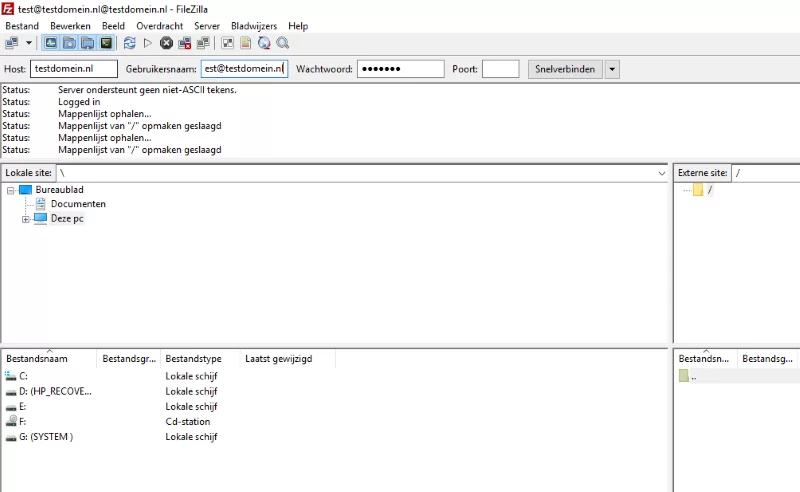800x492 pixels.
Task: Click the Wachtwoord password field
Action: [x=401, y=69]
